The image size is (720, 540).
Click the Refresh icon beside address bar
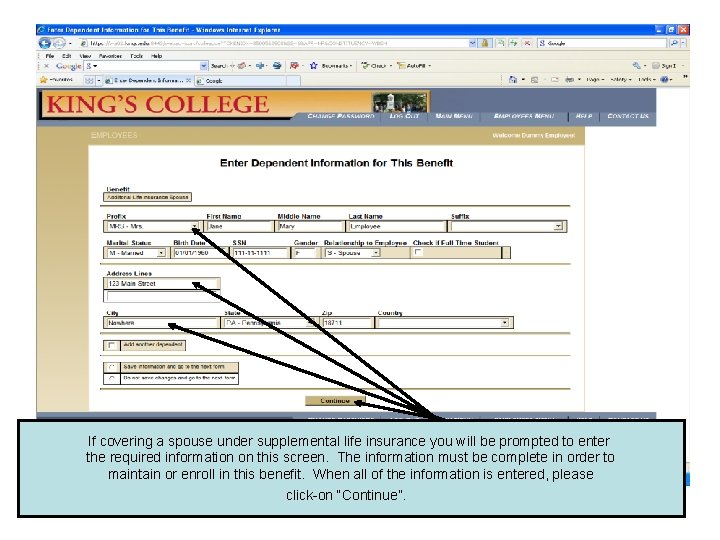pyautogui.click(x=513, y=43)
